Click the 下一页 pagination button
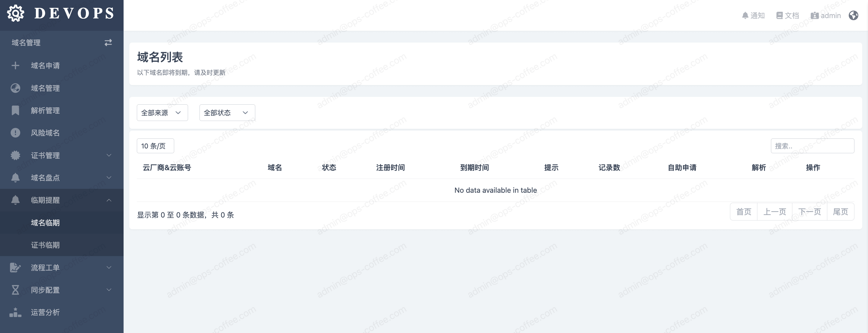The height and width of the screenshot is (333, 868). (809, 211)
